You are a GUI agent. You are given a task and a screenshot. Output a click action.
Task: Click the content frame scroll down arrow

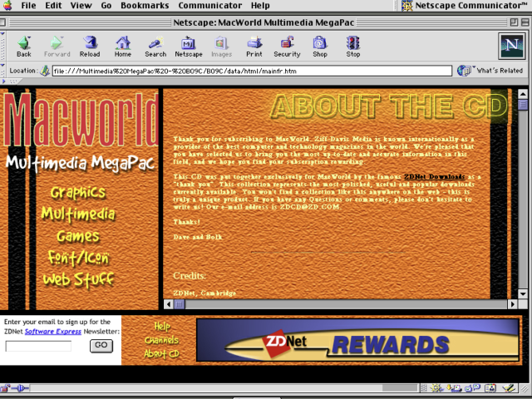pos(523,293)
